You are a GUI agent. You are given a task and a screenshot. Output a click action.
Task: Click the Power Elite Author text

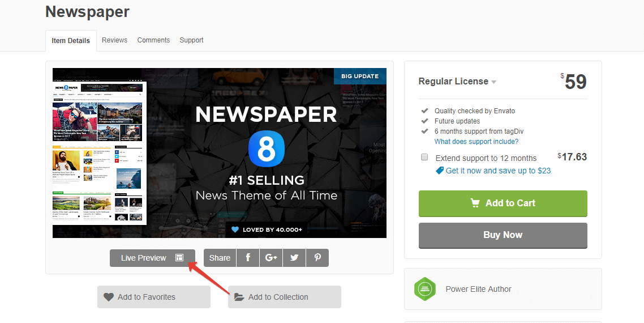(479, 289)
